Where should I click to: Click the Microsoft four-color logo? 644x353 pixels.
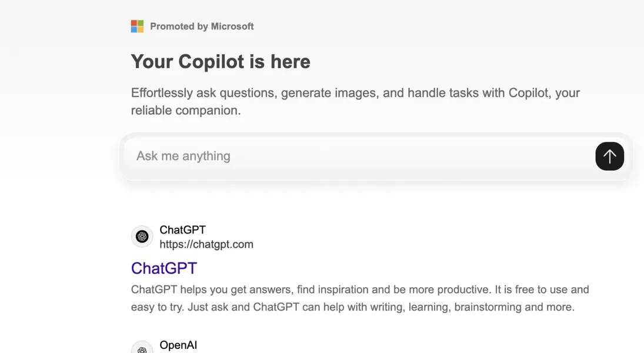(137, 26)
